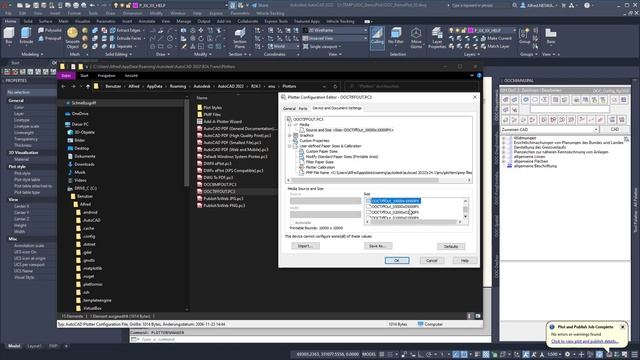Select the Box tool in Modeling panel

click(x=9, y=36)
